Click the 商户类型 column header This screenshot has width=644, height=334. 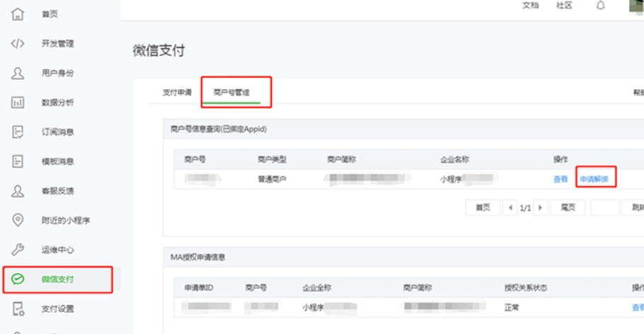(272, 159)
